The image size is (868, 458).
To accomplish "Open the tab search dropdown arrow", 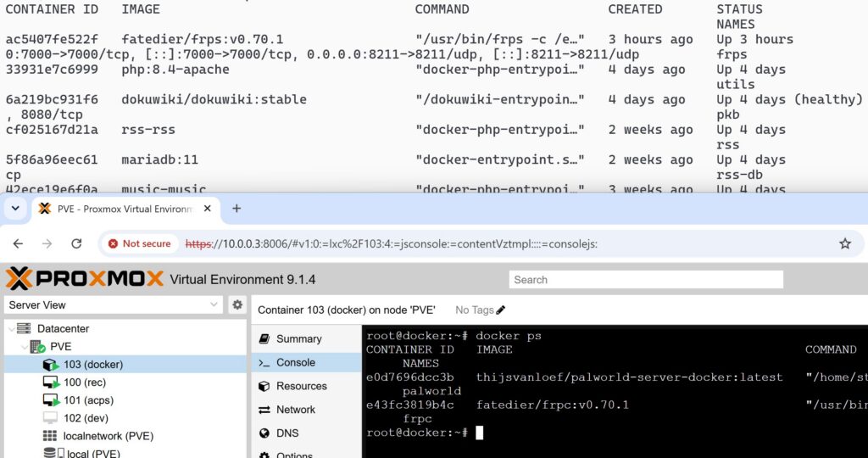I will [15, 209].
